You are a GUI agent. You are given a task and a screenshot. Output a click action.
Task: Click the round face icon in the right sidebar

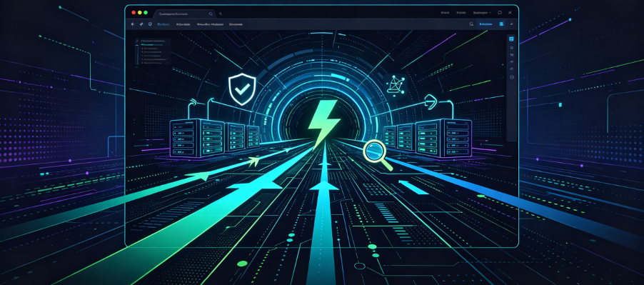click(x=512, y=77)
